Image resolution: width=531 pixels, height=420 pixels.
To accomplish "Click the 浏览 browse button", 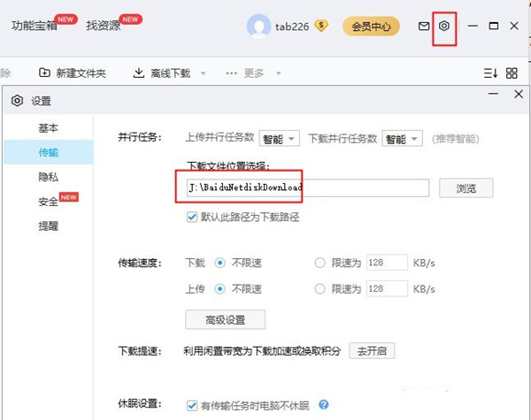I will pos(466,188).
